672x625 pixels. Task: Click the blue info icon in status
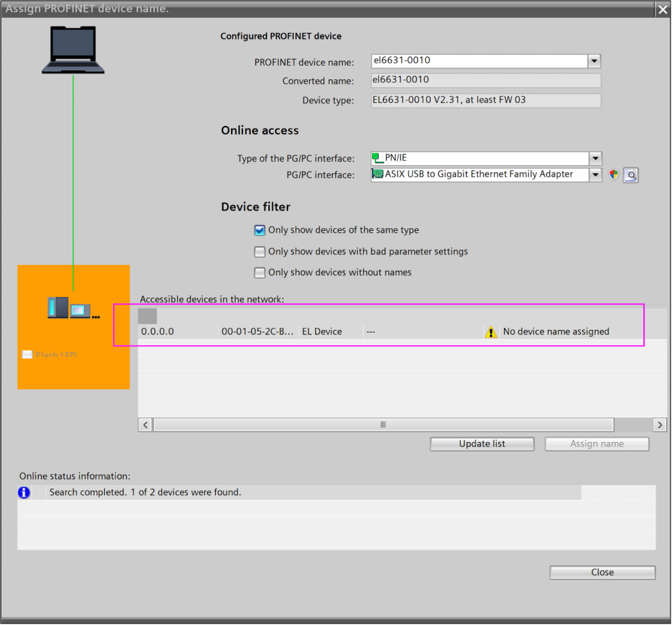click(24, 492)
